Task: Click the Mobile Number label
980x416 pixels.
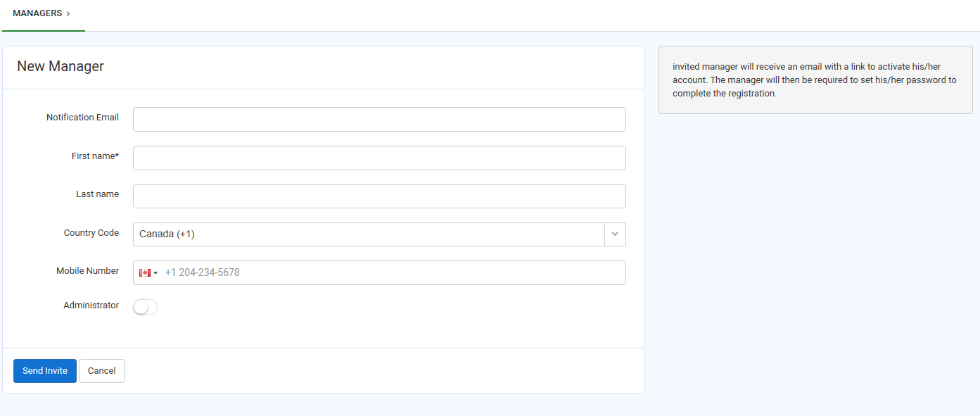Action: [87, 271]
